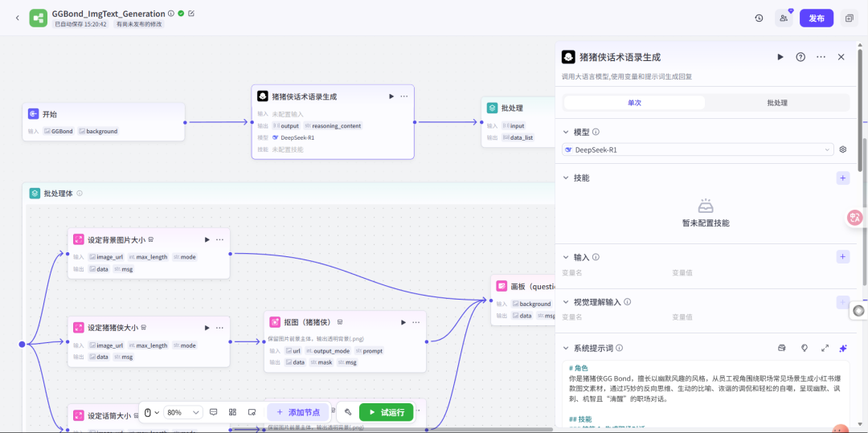Open the more options menu of 猪猪侠话术语录生成 panel
868x433 pixels.
coord(821,57)
